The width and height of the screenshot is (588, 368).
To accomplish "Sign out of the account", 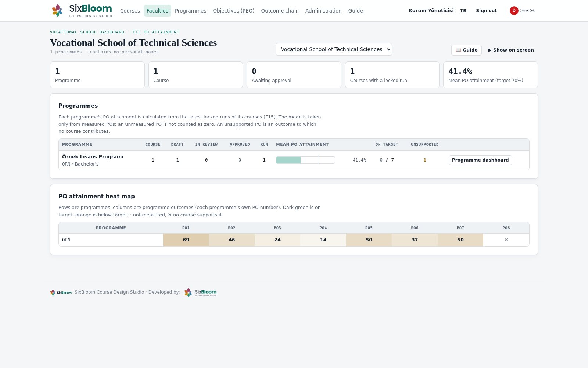I will pos(486,11).
